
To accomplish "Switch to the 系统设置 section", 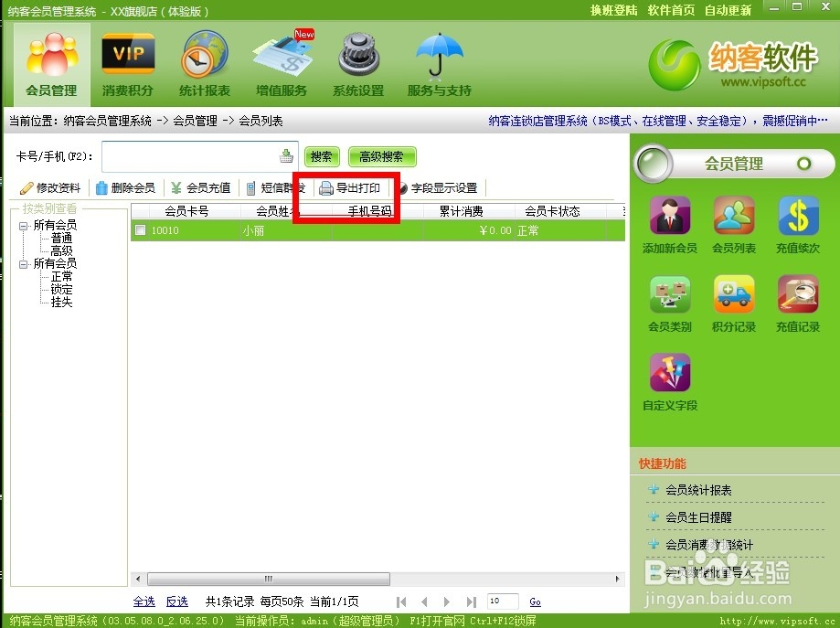I will pos(357,62).
